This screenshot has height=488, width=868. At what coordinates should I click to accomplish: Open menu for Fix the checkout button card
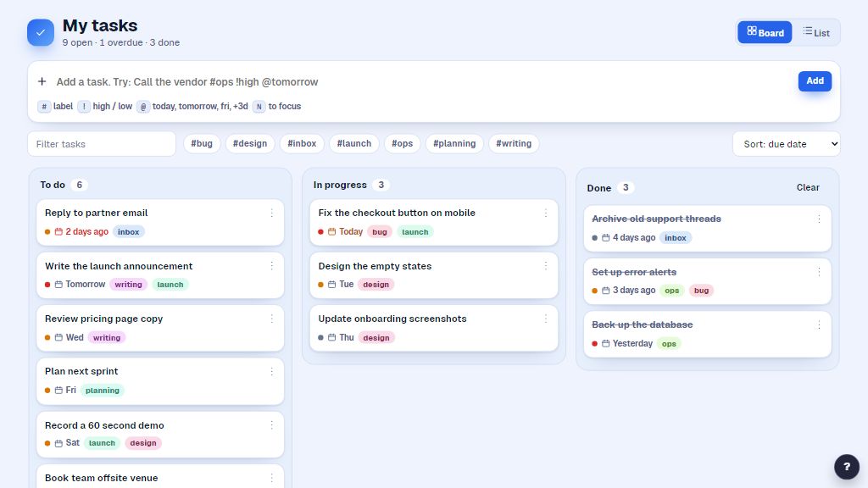tap(545, 213)
